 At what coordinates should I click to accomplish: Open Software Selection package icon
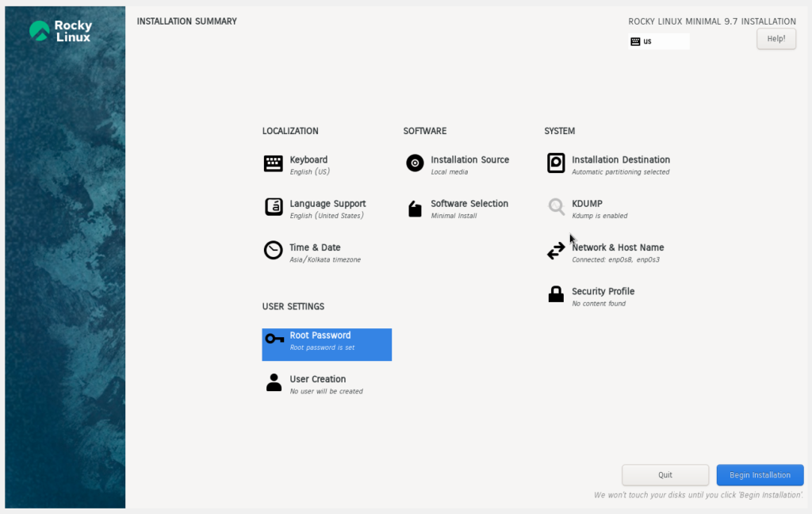(415, 209)
